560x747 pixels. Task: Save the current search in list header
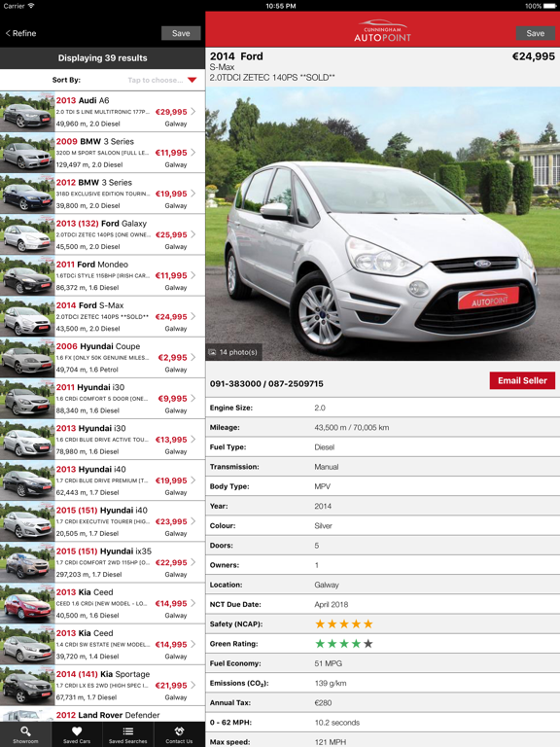tap(181, 33)
